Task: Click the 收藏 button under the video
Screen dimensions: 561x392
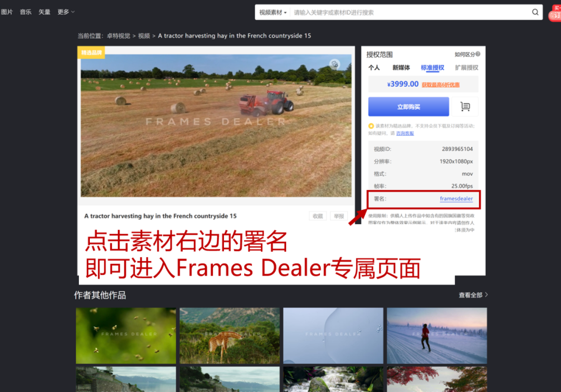Action: [318, 216]
